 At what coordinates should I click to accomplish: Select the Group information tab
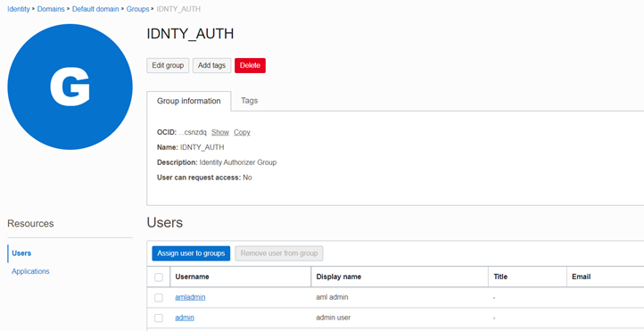[189, 101]
